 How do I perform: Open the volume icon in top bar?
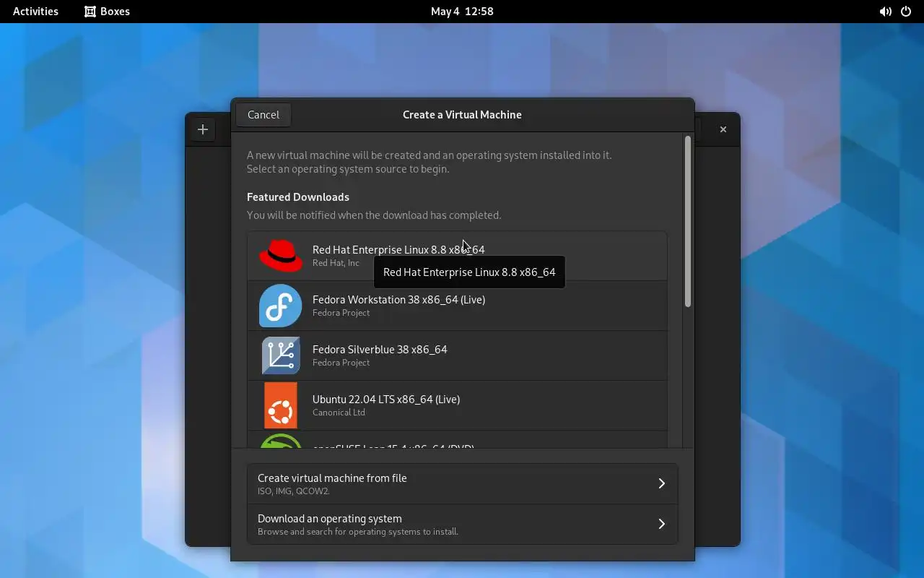885,12
